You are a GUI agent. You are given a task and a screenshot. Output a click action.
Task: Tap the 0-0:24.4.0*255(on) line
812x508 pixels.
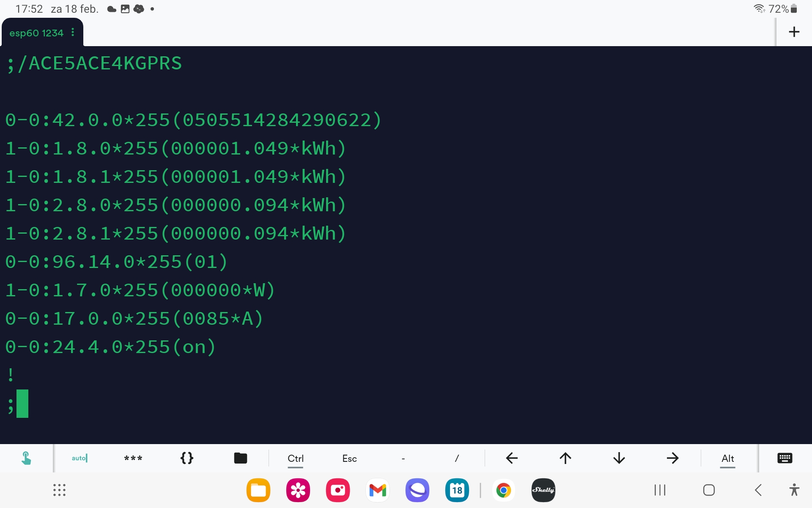[110, 347]
